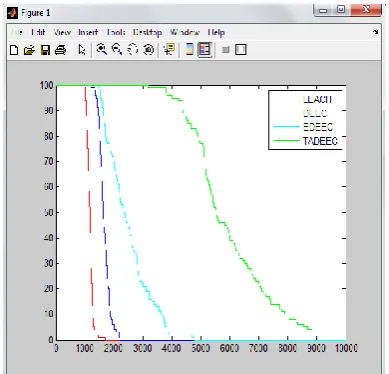
Task: Click the y-axis tick label 100
Action: click(x=47, y=85)
